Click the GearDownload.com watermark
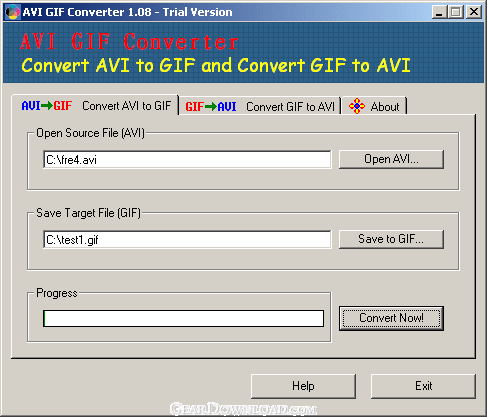Image resolution: width=487 pixels, height=417 pixels. tap(243, 409)
